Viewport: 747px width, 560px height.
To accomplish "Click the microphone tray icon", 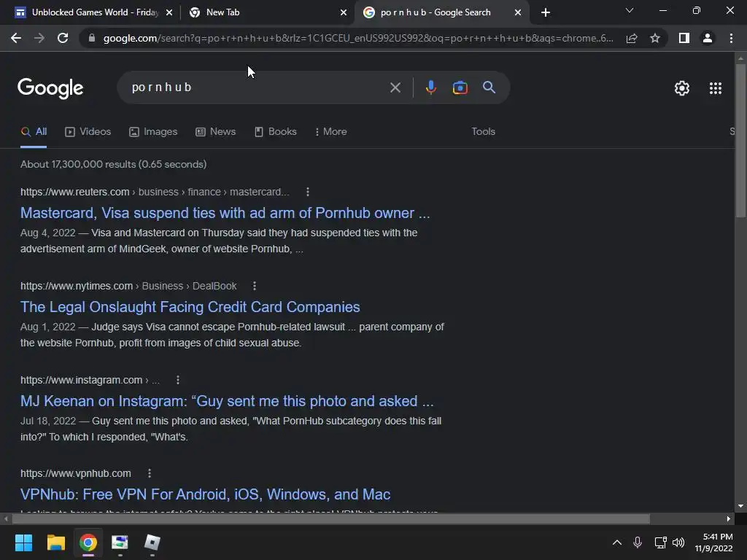I will (638, 542).
